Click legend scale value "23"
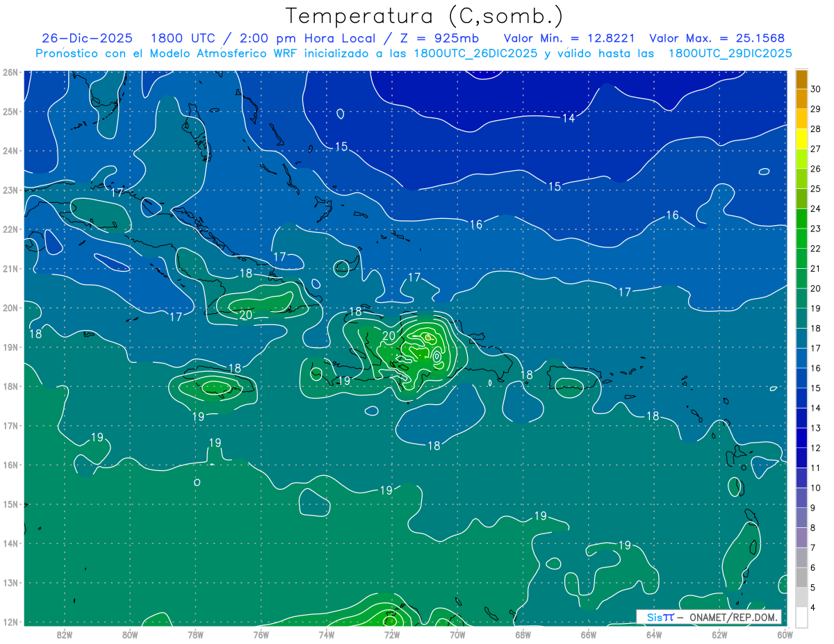834x644 pixels. (x=816, y=229)
